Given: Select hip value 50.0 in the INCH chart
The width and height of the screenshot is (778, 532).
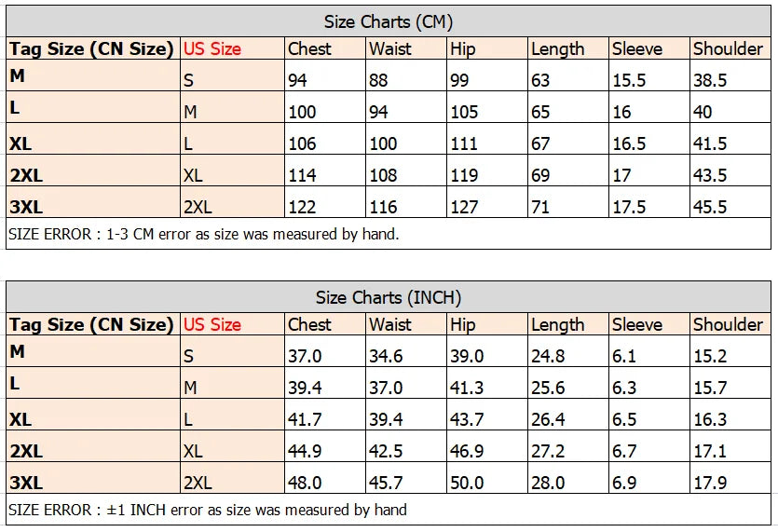Looking at the screenshot, I should point(467,484).
